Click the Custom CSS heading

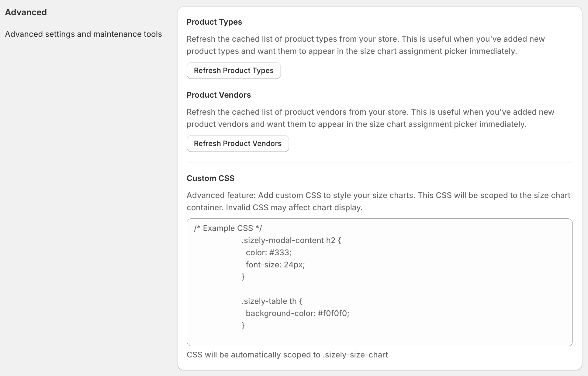[x=210, y=178]
